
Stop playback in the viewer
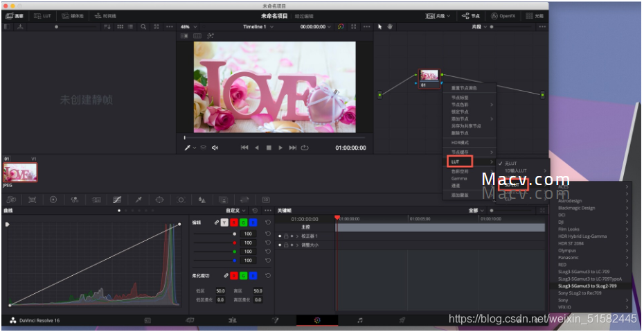coord(269,148)
